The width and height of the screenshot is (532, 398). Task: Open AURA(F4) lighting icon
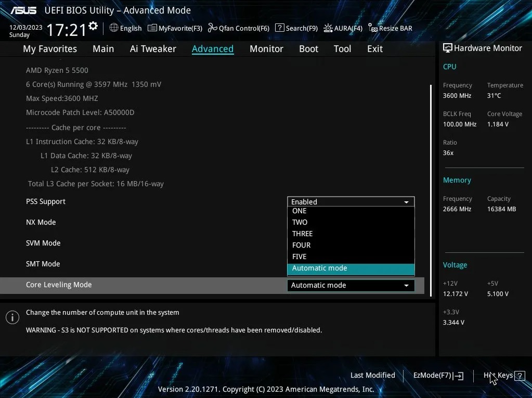(x=328, y=28)
